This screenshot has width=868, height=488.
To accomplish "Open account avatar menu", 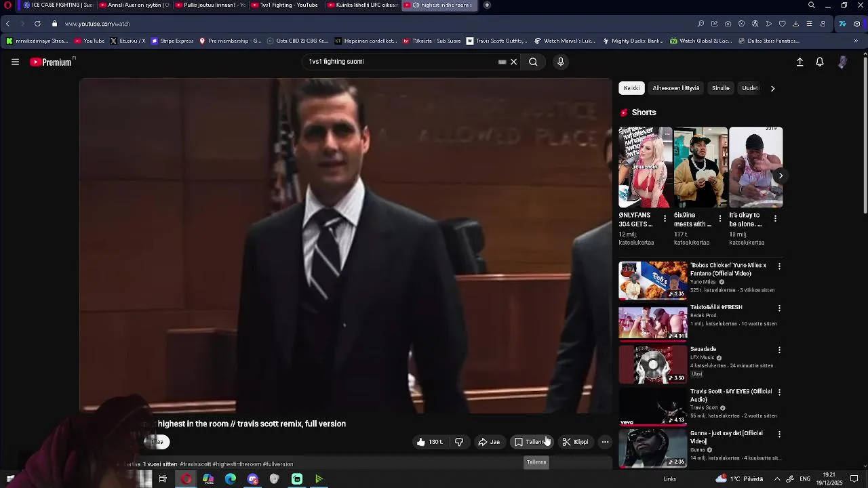I will click(x=842, y=62).
